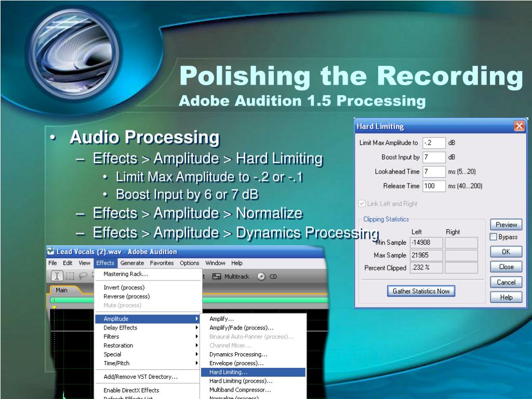Click the Cancel button
Screen dimensions: 532x399
pos(506,282)
